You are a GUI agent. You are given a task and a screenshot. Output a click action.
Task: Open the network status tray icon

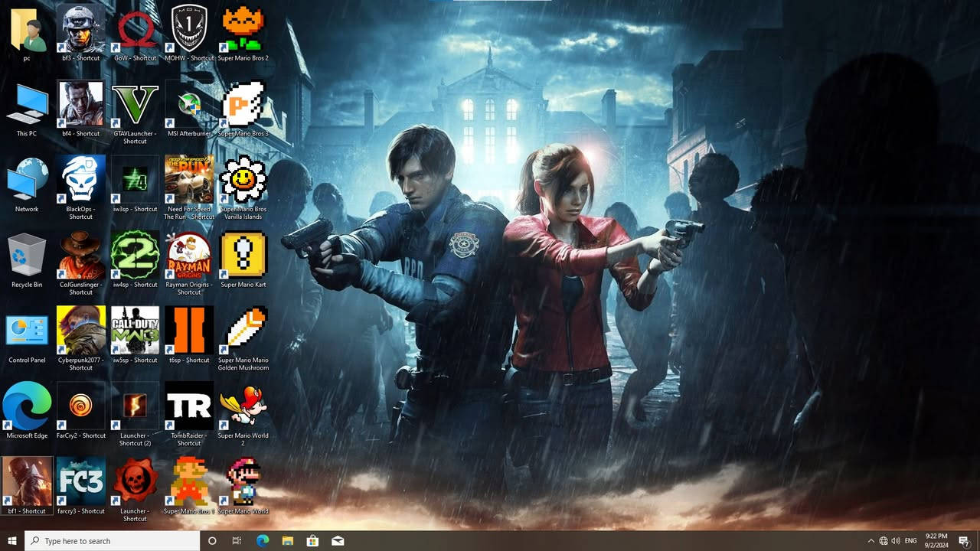[x=884, y=541]
